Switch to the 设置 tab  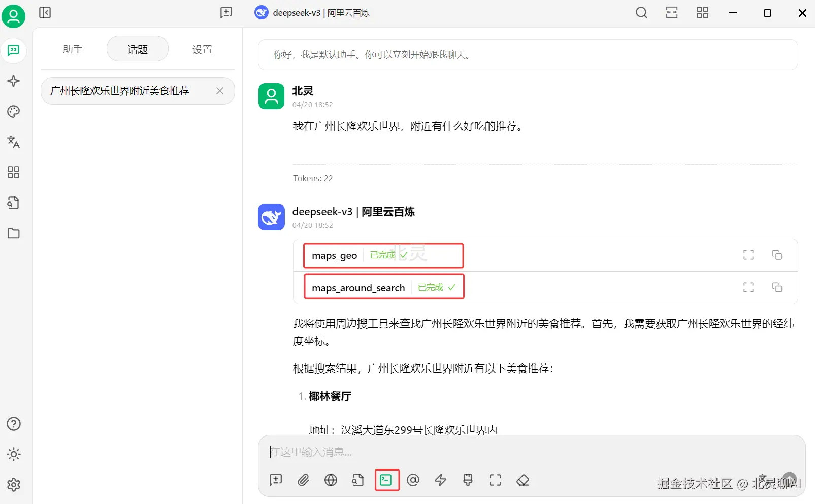(202, 49)
